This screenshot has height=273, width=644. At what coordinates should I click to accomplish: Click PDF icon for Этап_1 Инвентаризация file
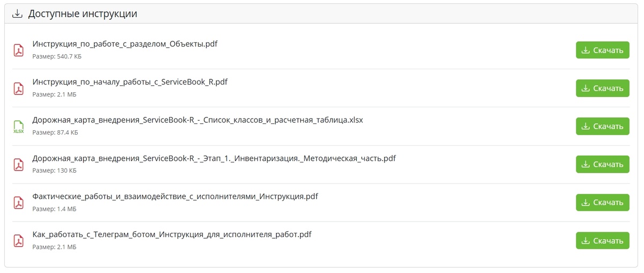click(x=19, y=165)
